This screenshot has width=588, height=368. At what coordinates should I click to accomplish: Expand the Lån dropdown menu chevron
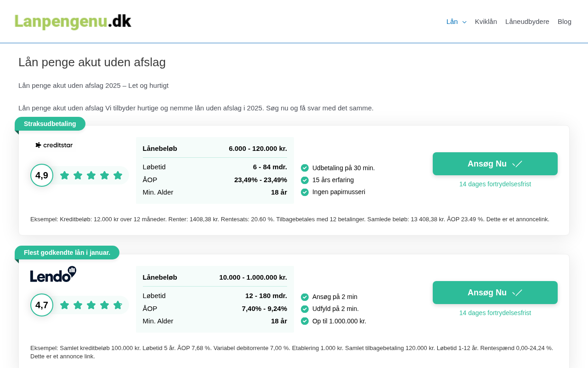coord(464,22)
